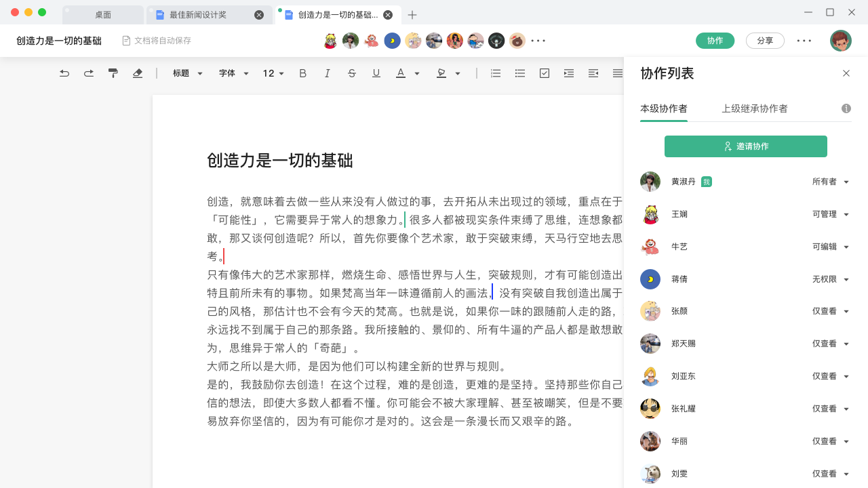The height and width of the screenshot is (488, 868).
Task: Toggle bold formatting
Action: tap(303, 73)
